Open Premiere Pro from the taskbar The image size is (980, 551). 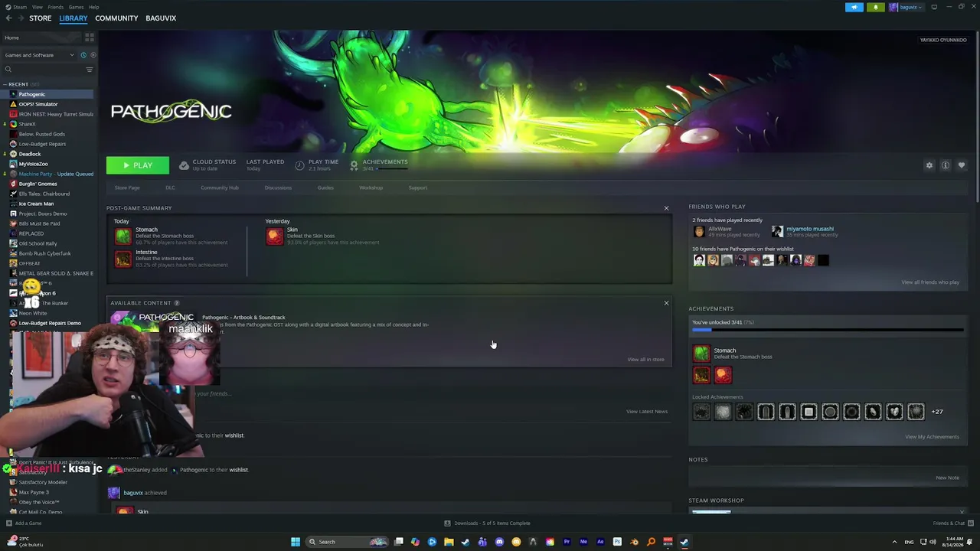click(567, 542)
